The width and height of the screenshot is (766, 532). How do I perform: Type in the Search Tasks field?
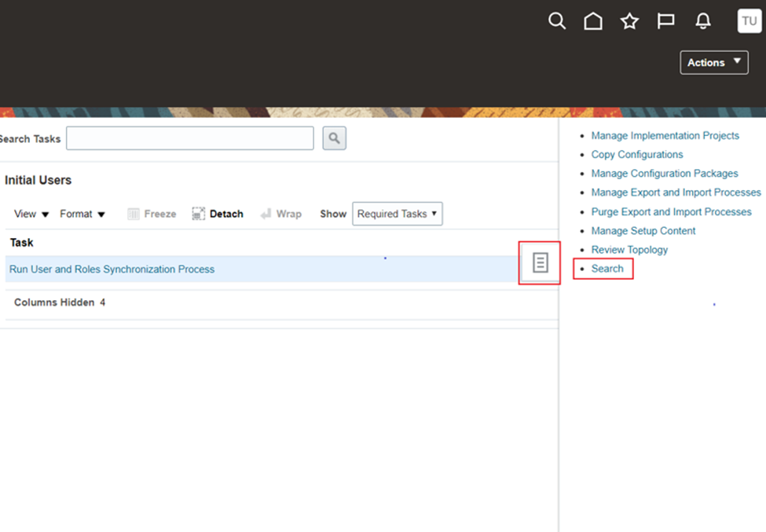[189, 138]
